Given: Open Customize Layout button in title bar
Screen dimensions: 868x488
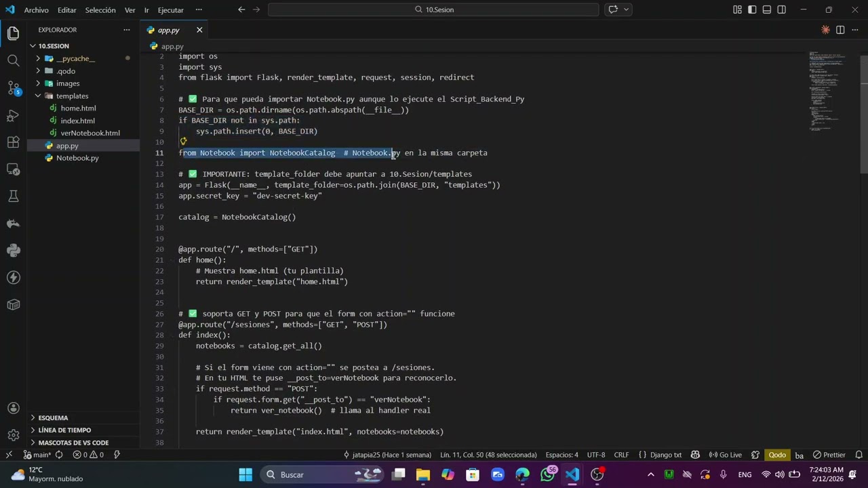Looking at the screenshot, I should 737,9.
